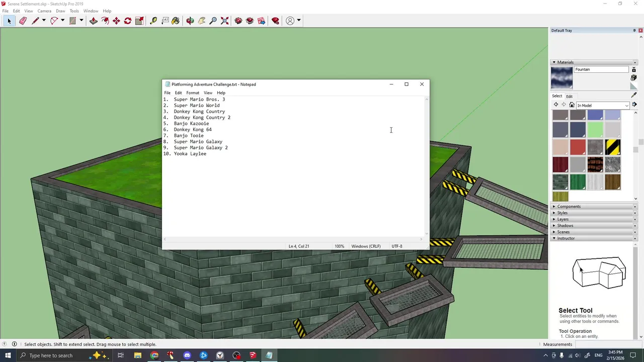Pick the Sample Paint eyedropper in Materials
Image resolution: width=644 pixels, height=362 pixels.
click(x=634, y=95)
